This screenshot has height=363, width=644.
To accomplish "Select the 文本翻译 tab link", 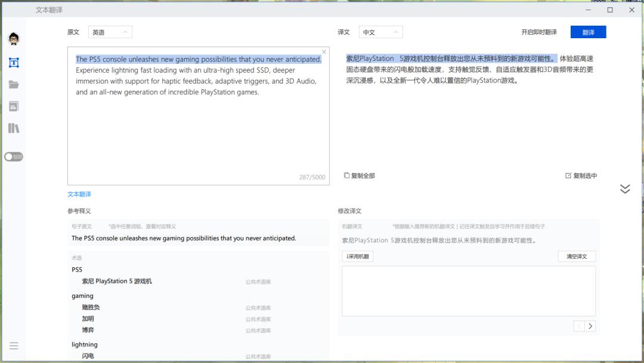I will [x=78, y=194].
